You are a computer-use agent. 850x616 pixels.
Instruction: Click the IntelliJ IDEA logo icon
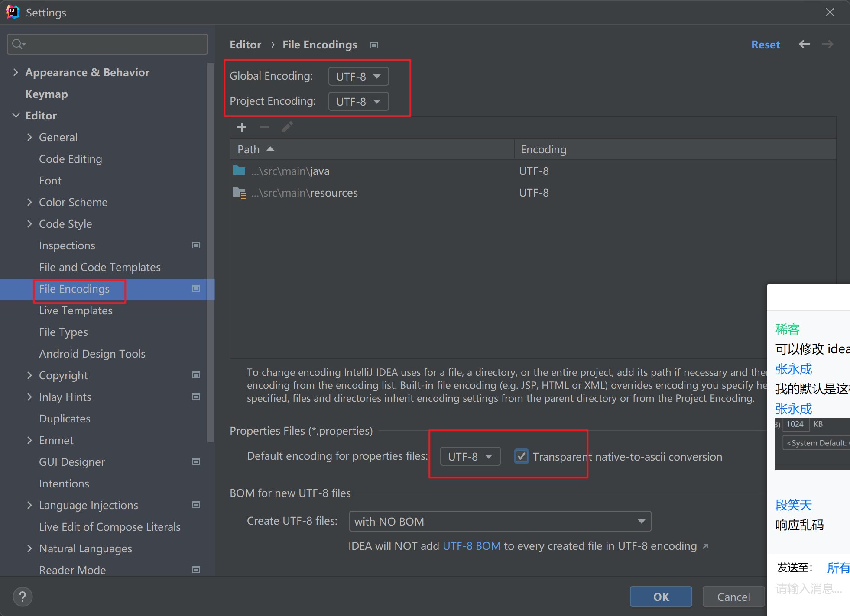point(13,12)
